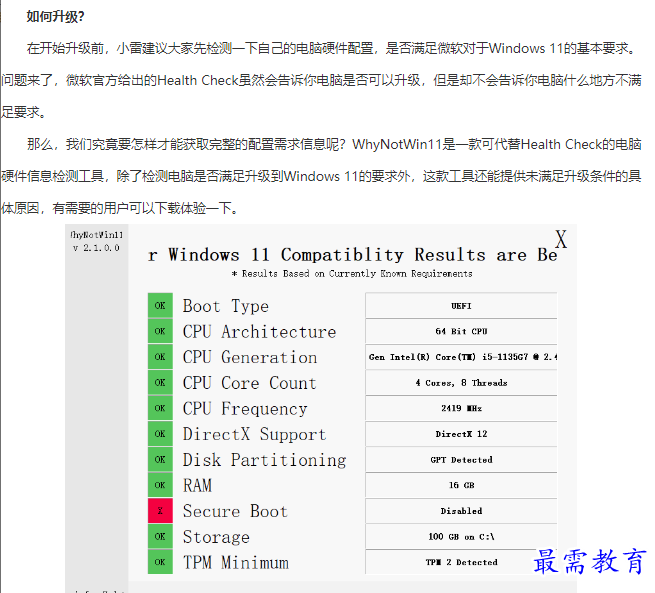Select the 'CPU Architecture' label

259,332
